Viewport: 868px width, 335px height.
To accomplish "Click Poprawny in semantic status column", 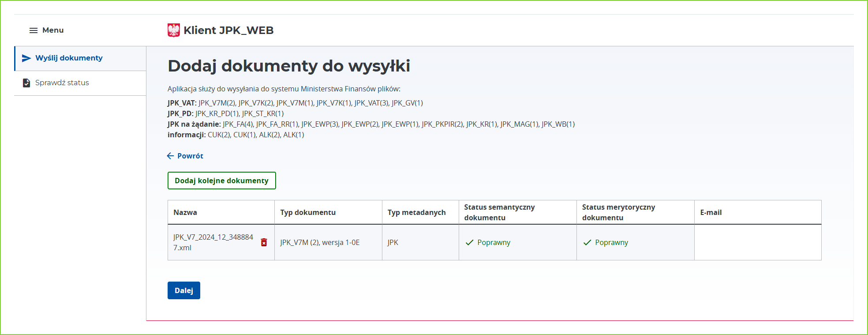I will point(494,242).
